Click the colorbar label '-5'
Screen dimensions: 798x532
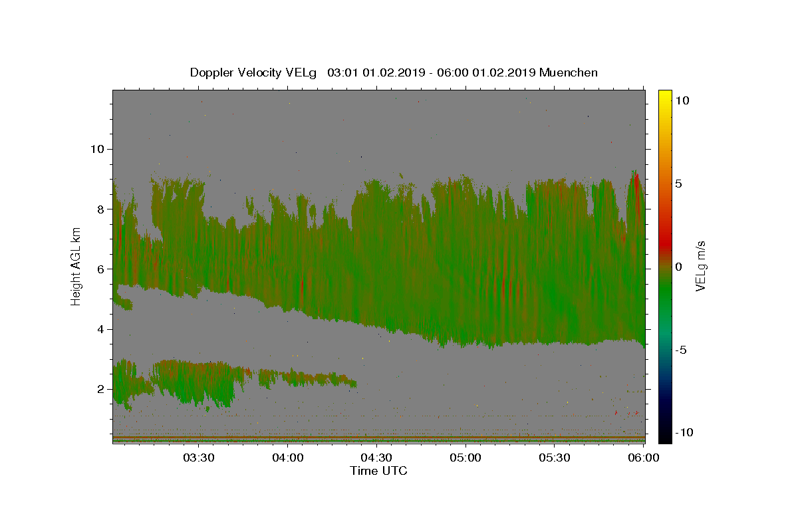pyautogui.click(x=682, y=350)
